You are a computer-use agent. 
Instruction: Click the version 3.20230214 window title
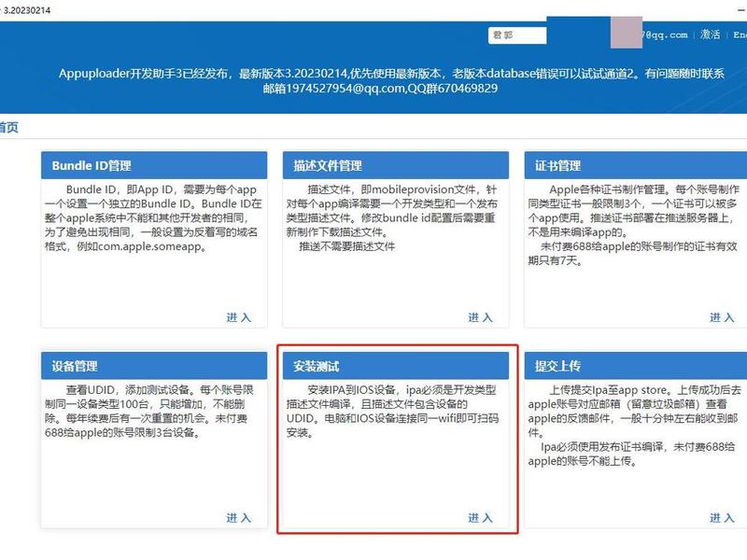[x=27, y=10]
